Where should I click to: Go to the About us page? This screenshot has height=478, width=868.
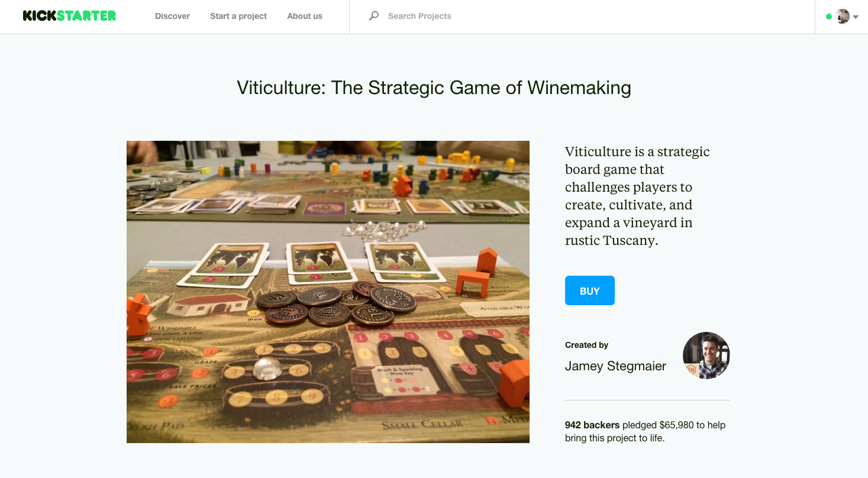[305, 16]
